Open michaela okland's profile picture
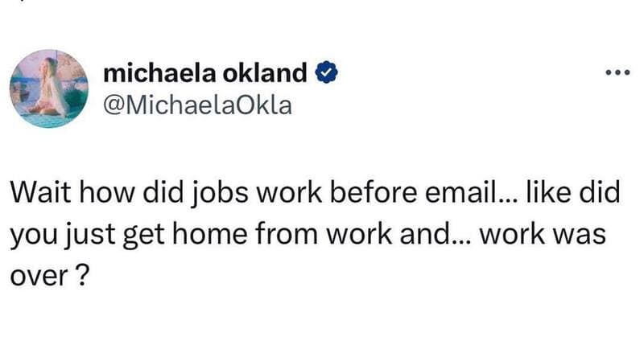Image resolution: width=644 pixels, height=337 pixels. point(51,88)
